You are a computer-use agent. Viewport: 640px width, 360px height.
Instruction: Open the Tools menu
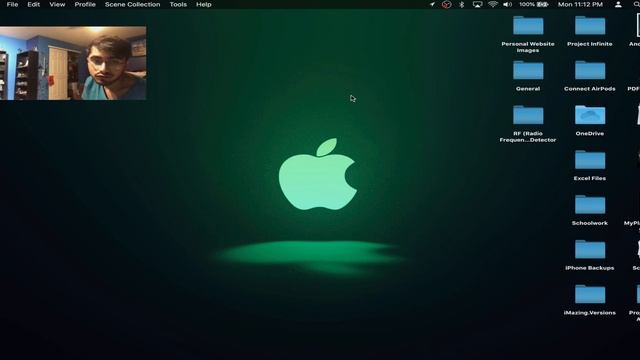(x=178, y=4)
